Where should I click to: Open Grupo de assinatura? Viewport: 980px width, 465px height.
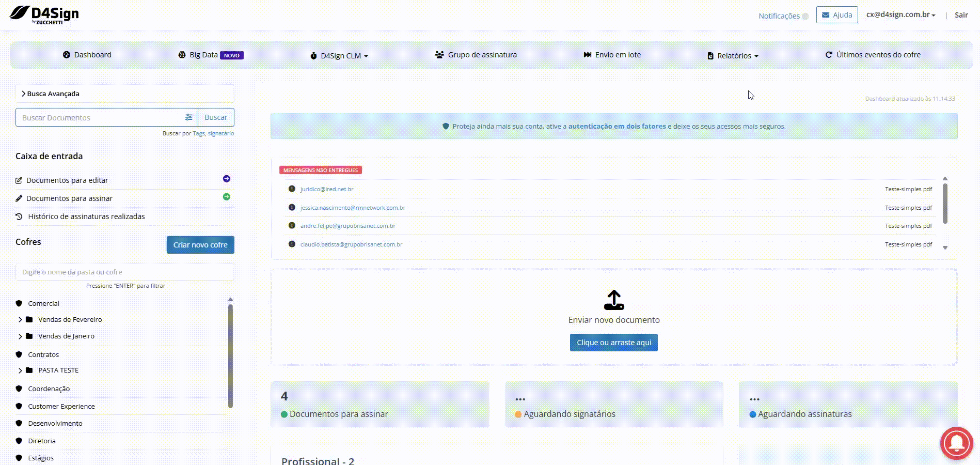click(476, 55)
